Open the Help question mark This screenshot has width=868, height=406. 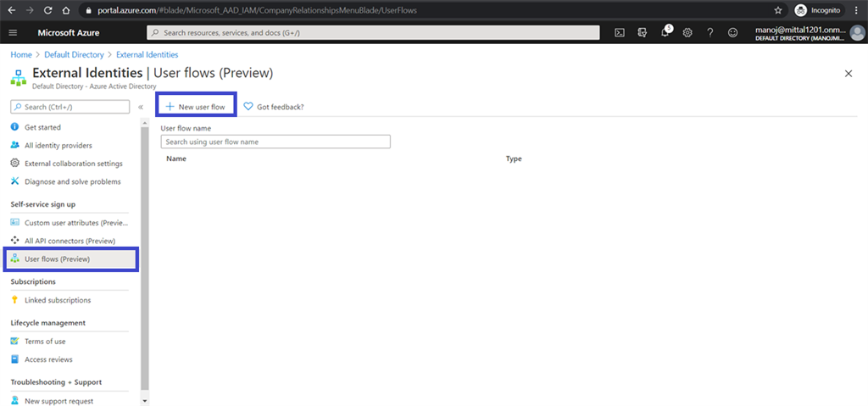click(710, 33)
